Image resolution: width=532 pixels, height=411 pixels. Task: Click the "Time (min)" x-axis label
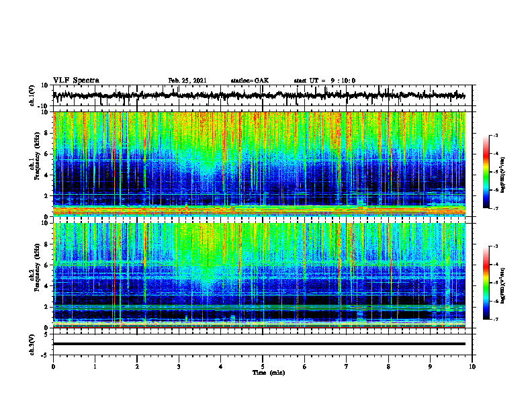point(269,373)
